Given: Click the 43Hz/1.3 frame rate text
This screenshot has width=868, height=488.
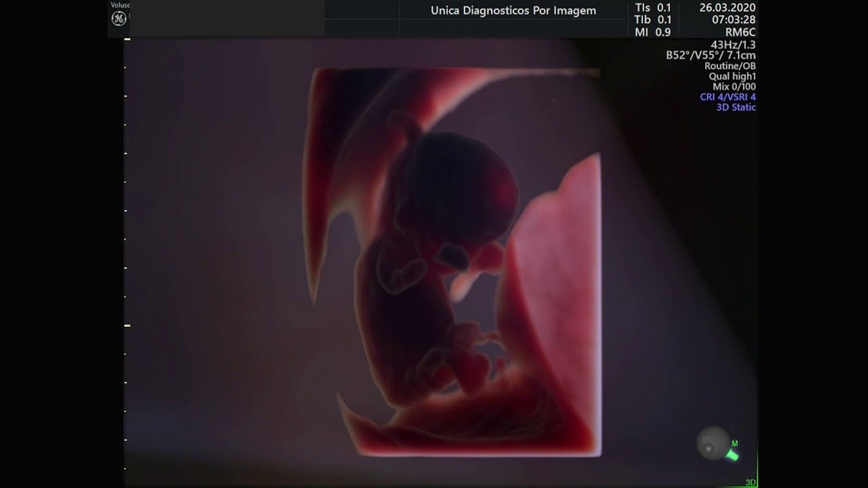Looking at the screenshot, I should pyautogui.click(x=732, y=45).
